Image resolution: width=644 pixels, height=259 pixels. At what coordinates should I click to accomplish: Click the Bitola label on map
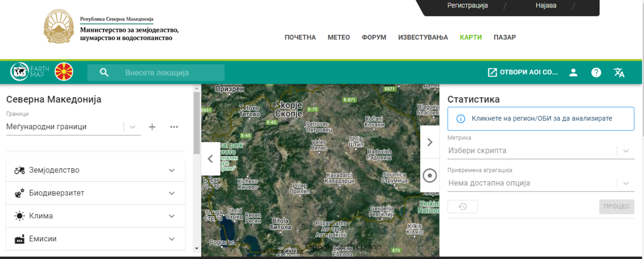[281, 224]
